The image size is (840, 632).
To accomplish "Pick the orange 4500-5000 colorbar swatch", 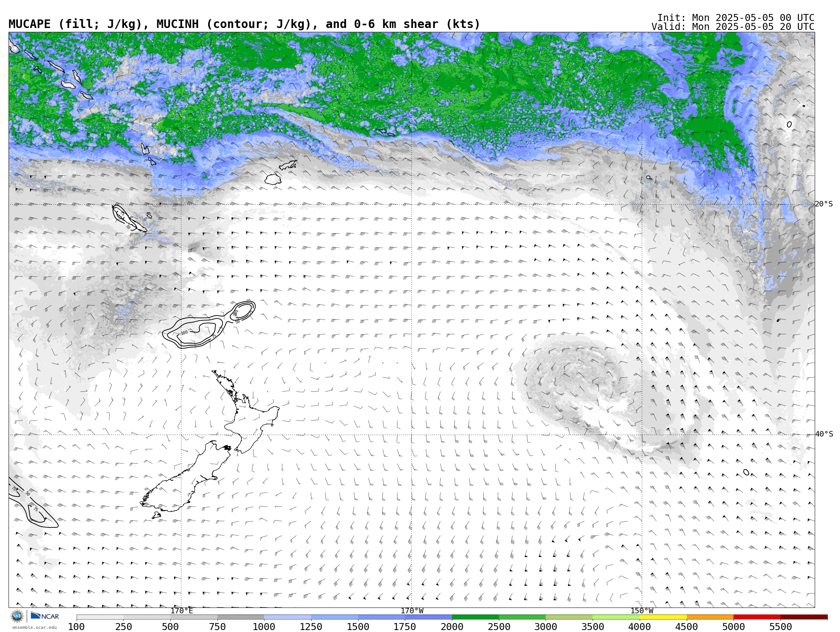I will click(x=710, y=617).
